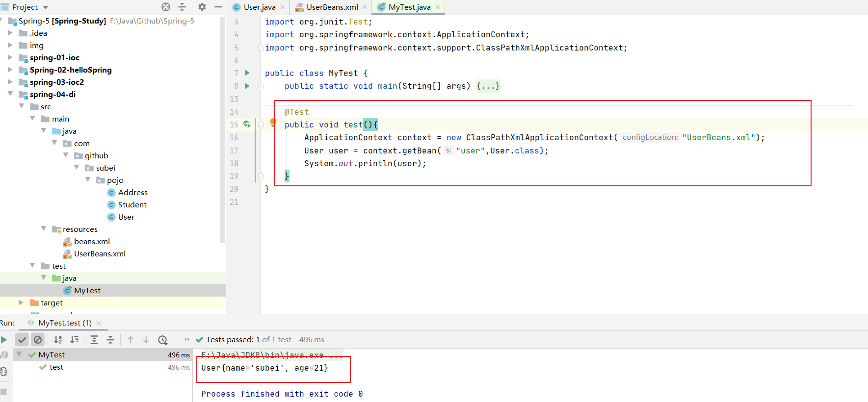Expand all test results in Run panel

click(x=94, y=339)
